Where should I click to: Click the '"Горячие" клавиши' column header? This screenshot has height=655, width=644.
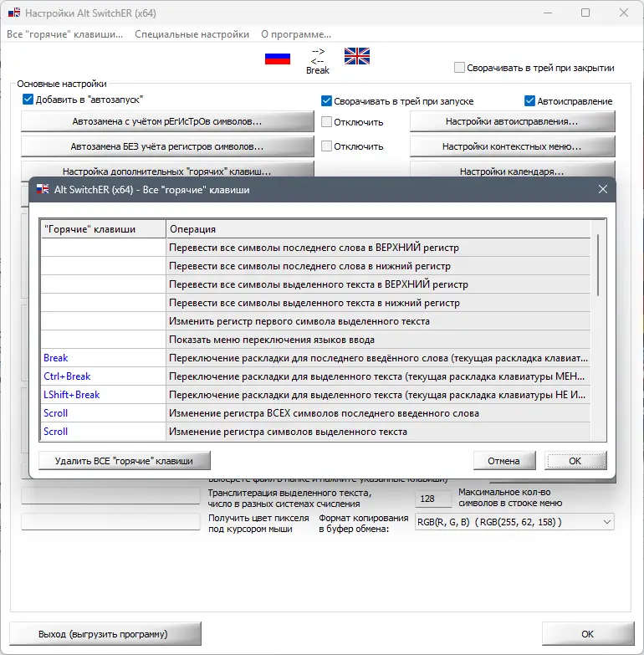(104, 229)
